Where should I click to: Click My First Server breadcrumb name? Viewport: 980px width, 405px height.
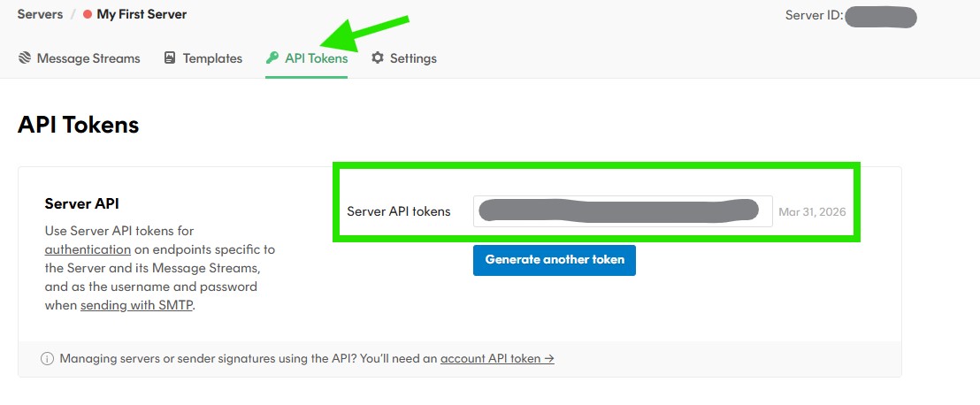coord(142,14)
